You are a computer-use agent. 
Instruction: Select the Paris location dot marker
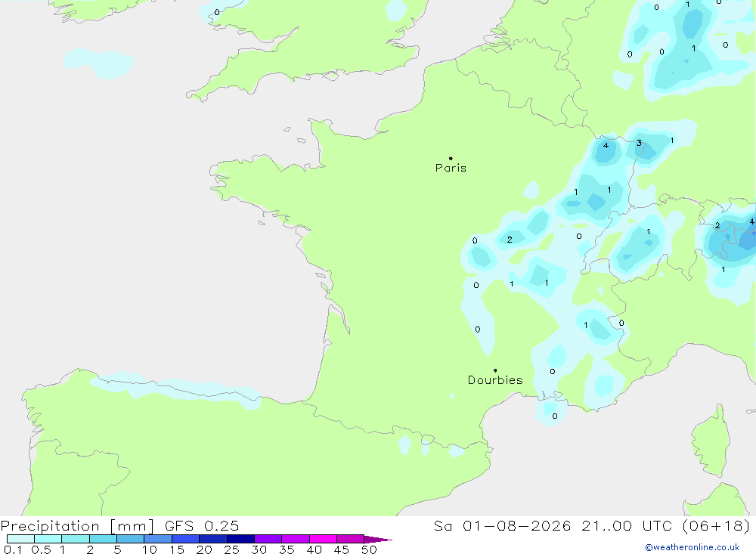pyautogui.click(x=451, y=158)
